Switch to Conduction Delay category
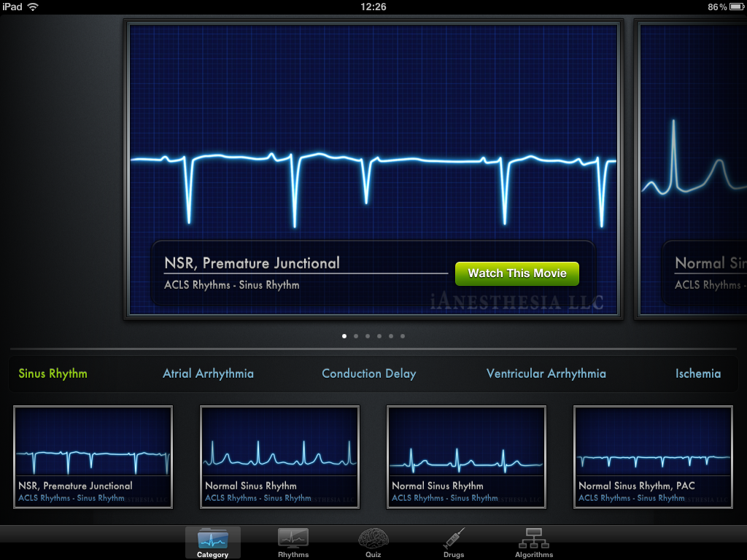747x560 pixels. pyautogui.click(x=368, y=373)
